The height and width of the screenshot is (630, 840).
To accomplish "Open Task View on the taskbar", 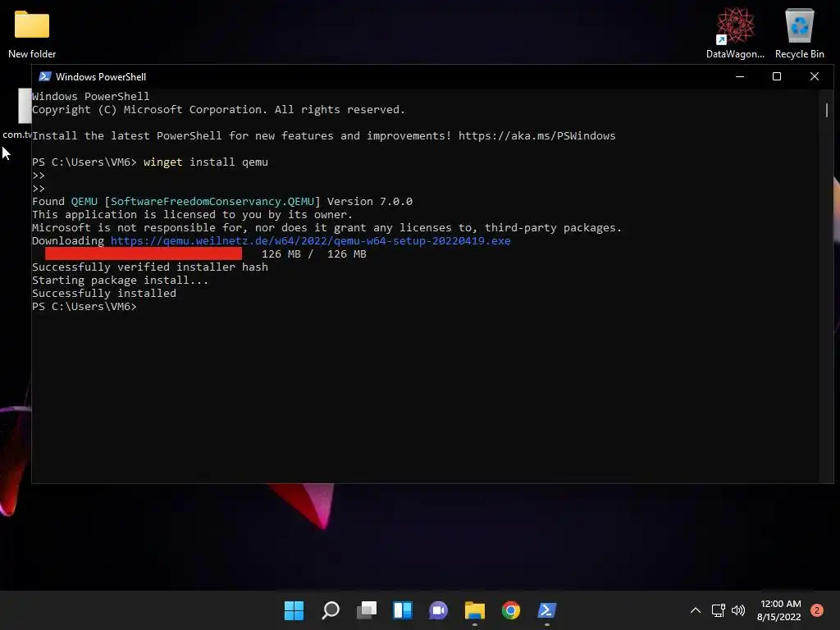I will pos(367,610).
